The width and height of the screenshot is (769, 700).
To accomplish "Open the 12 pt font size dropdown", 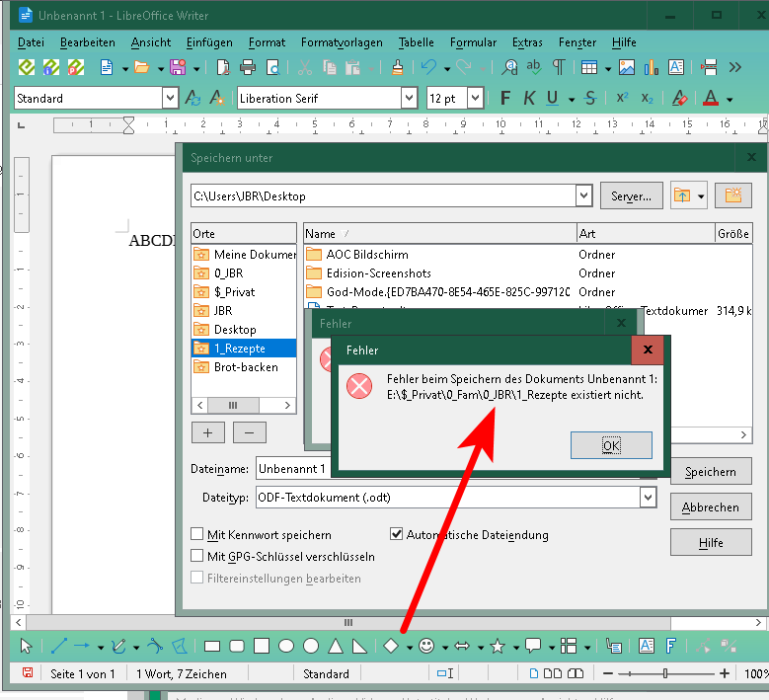I will coord(475,98).
